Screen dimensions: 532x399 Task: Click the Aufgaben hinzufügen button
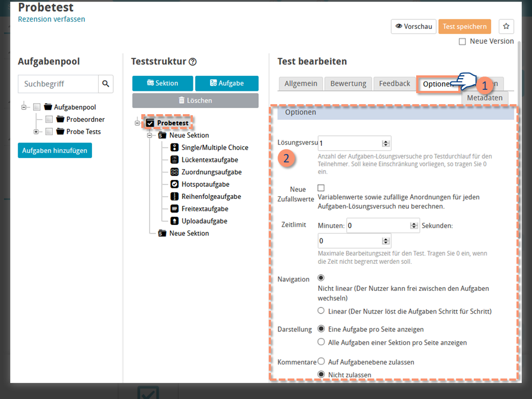[55, 150]
